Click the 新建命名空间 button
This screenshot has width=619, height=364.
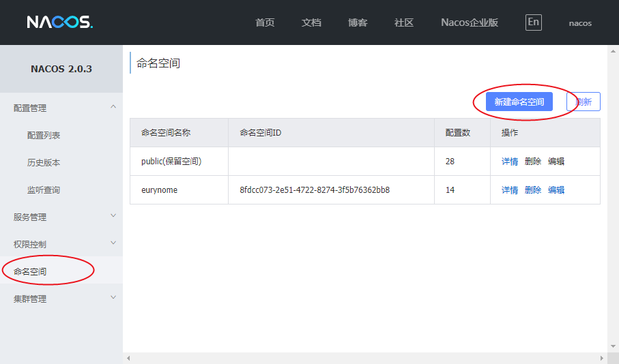[x=519, y=102]
